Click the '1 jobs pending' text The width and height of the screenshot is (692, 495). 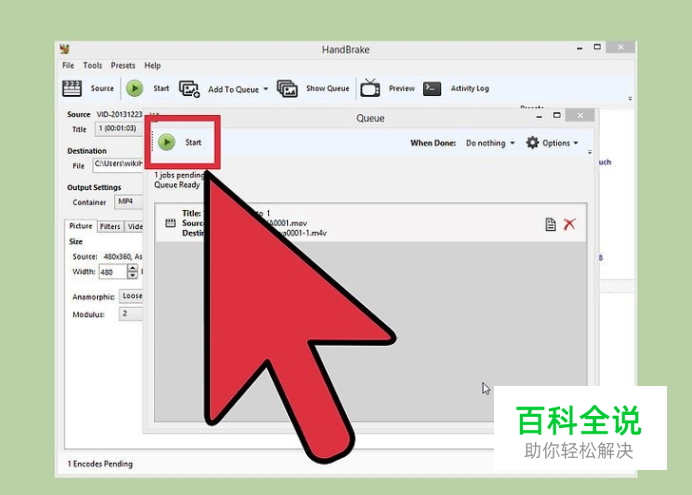(x=180, y=175)
